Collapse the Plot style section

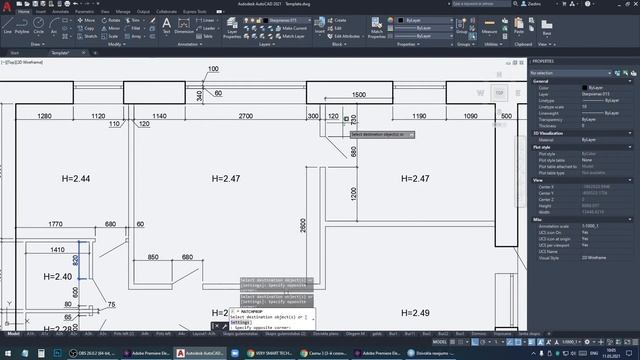point(630,147)
